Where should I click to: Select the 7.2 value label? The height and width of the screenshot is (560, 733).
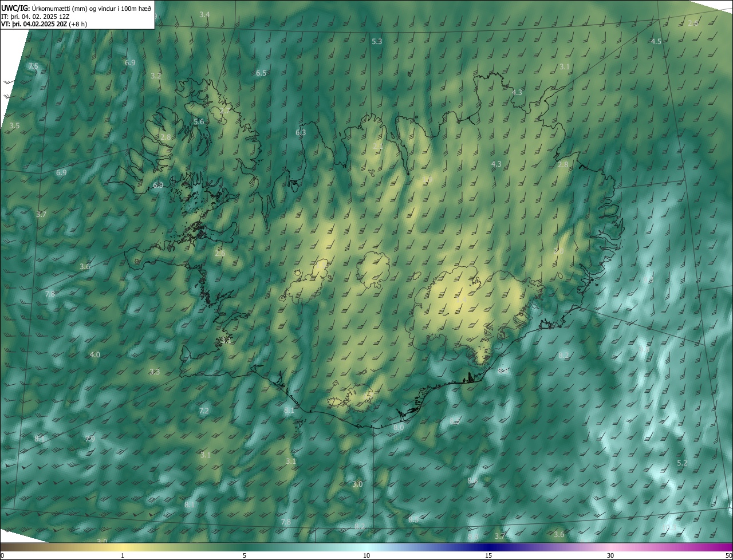pos(204,411)
